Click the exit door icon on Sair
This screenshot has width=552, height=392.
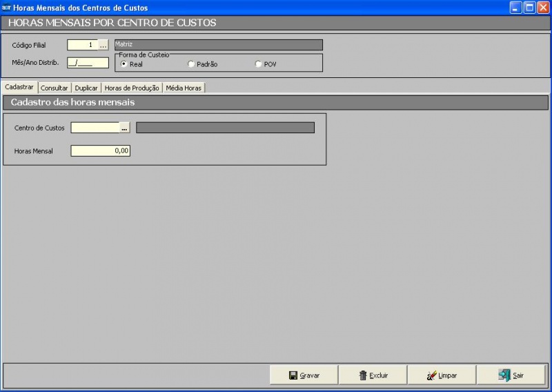tap(504, 375)
